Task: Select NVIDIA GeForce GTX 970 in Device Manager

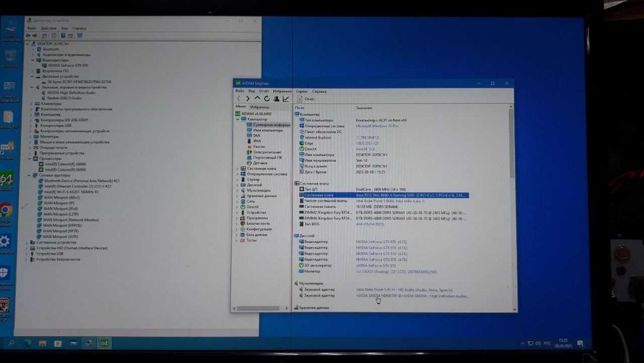Action: coord(65,65)
